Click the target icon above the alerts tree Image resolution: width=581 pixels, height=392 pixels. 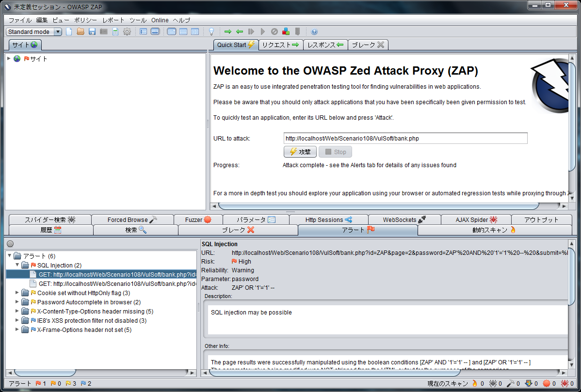click(10, 244)
